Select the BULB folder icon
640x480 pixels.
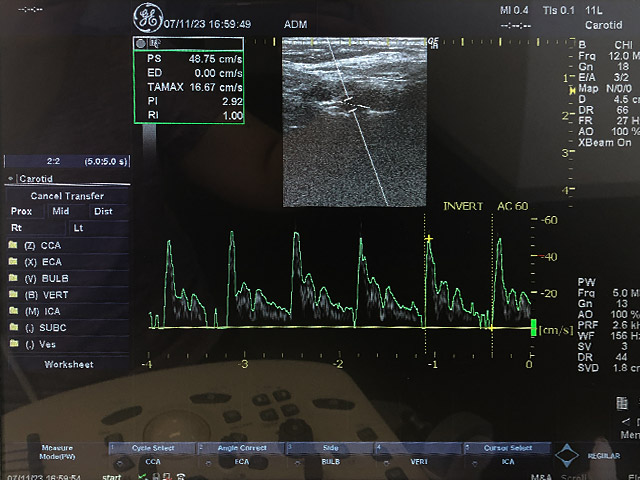(13, 278)
